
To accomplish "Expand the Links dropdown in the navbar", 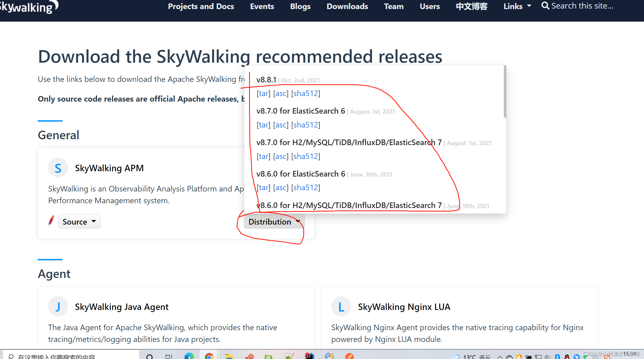I will pos(517,6).
